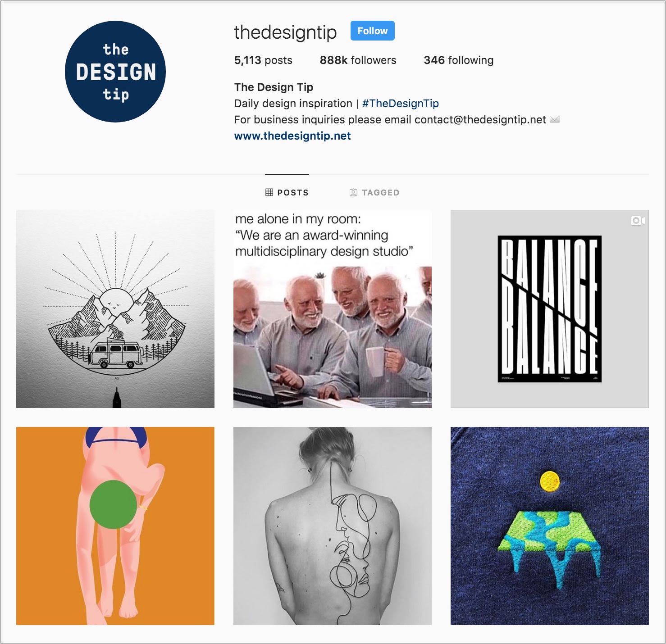Click the Tagged person icon
The image size is (666, 644).
[353, 192]
